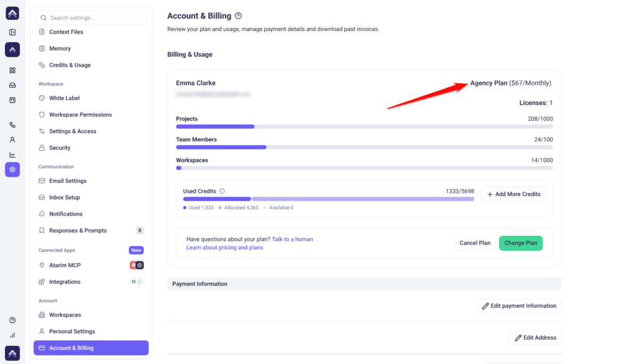This screenshot has width=638, height=364.
Task: Open the dashboard grid icon in left rail
Action: coord(12,70)
